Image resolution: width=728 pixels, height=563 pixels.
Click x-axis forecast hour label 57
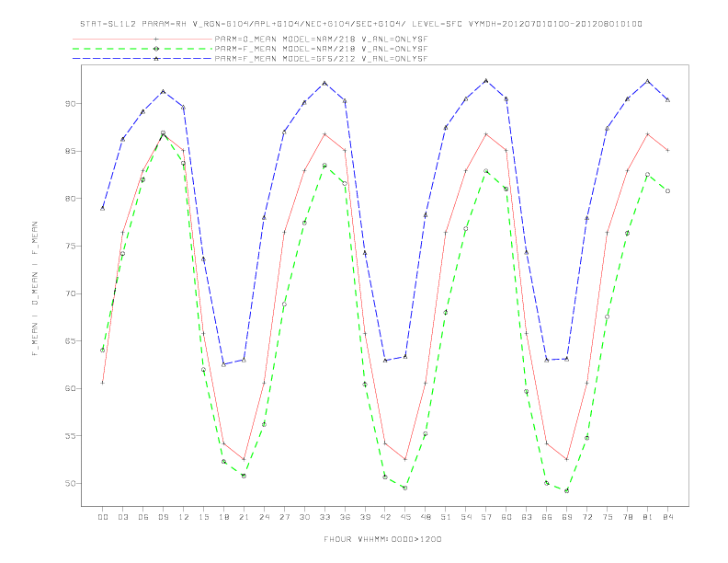[x=486, y=517]
